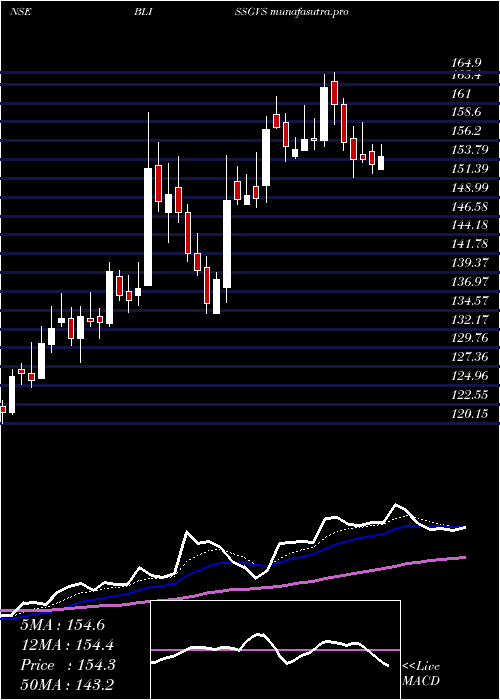Click the 127.36 price level label

470,357
